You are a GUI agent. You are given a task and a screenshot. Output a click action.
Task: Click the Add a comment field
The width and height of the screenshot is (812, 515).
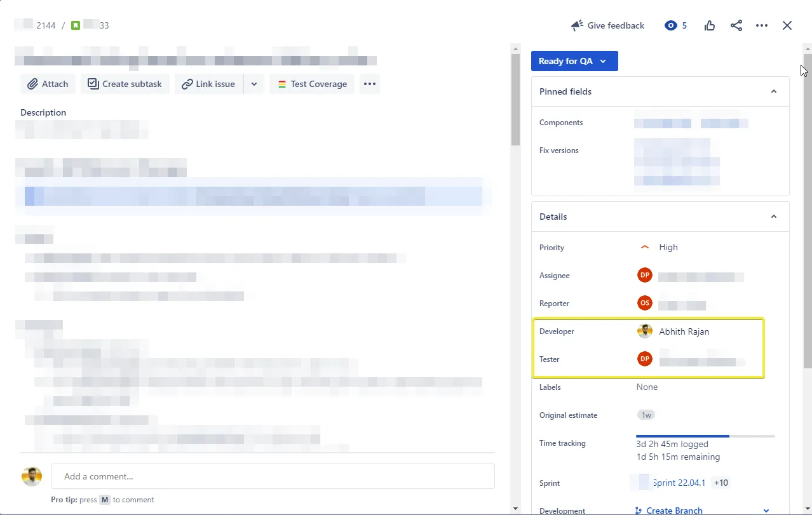coord(273,476)
